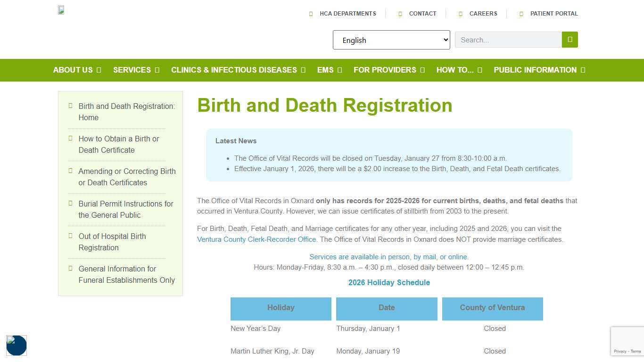Click the 2026 Holiday Schedule link
Screen dimensions: 644x362
tap(389, 282)
